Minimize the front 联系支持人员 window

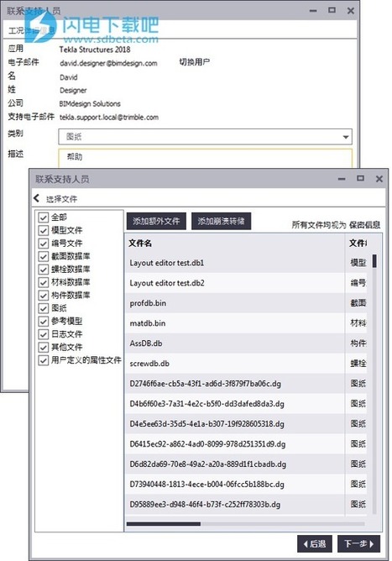click(342, 179)
